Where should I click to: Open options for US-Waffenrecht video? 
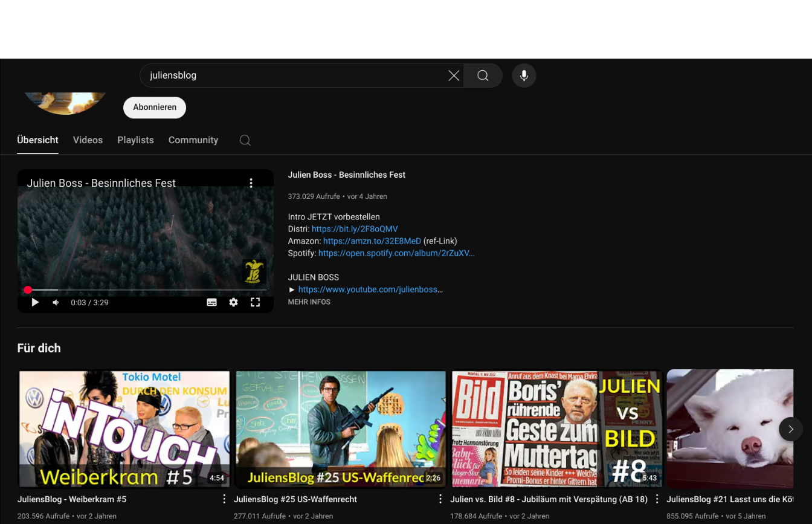(x=440, y=499)
